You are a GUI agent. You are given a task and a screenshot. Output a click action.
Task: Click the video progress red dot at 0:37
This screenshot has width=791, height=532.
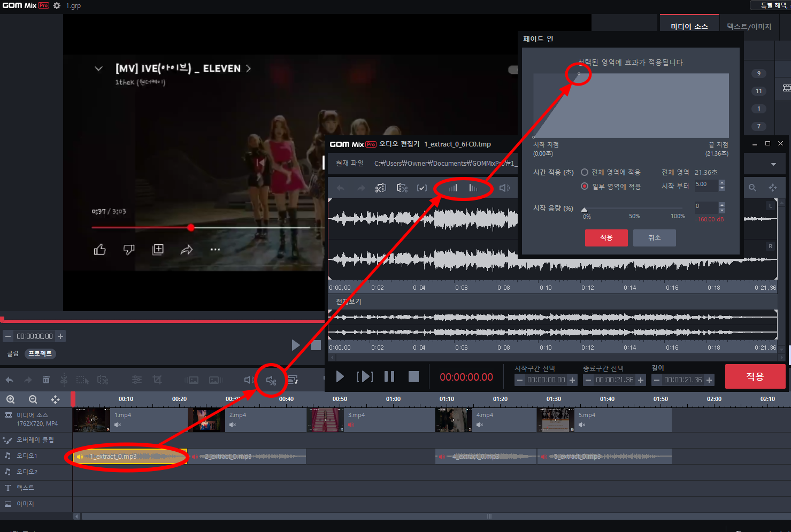191,228
